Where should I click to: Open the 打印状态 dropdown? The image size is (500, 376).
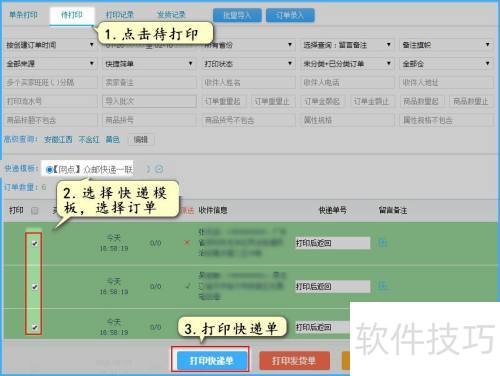click(249, 63)
